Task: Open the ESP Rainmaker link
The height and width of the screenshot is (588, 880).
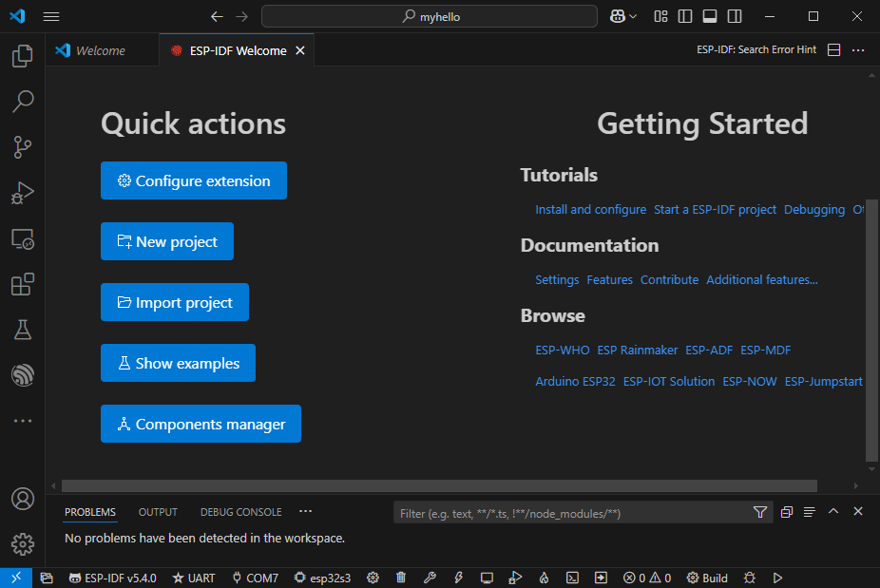Action: click(637, 351)
